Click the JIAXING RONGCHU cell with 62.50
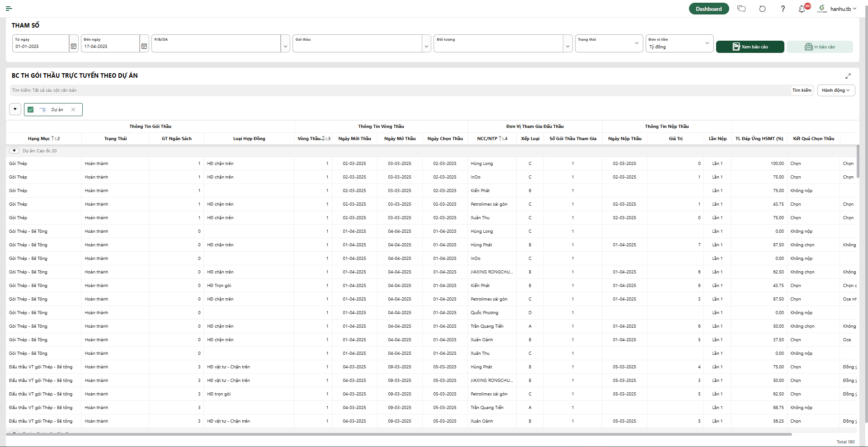Image resolution: width=868 pixels, height=447 pixels. 491,272
